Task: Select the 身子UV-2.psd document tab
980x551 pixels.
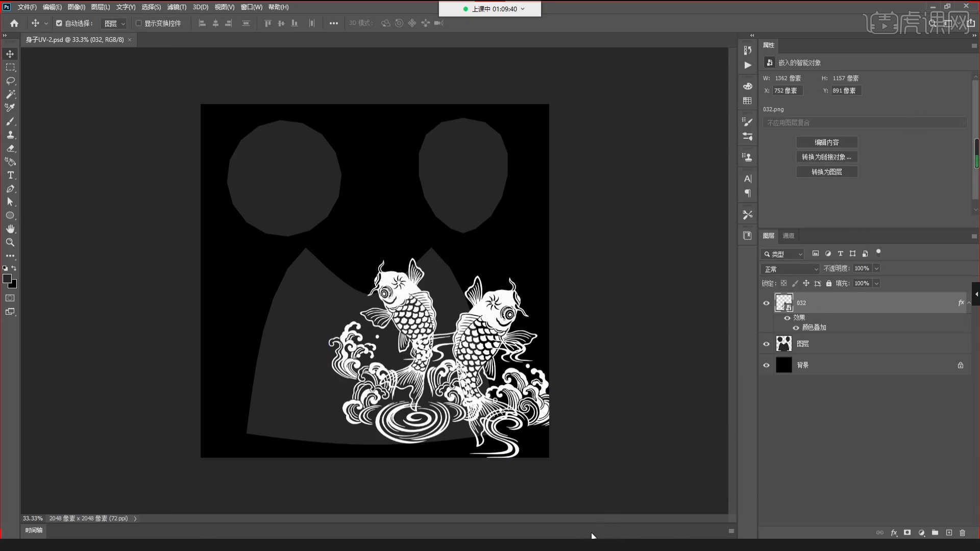Action: pos(75,39)
